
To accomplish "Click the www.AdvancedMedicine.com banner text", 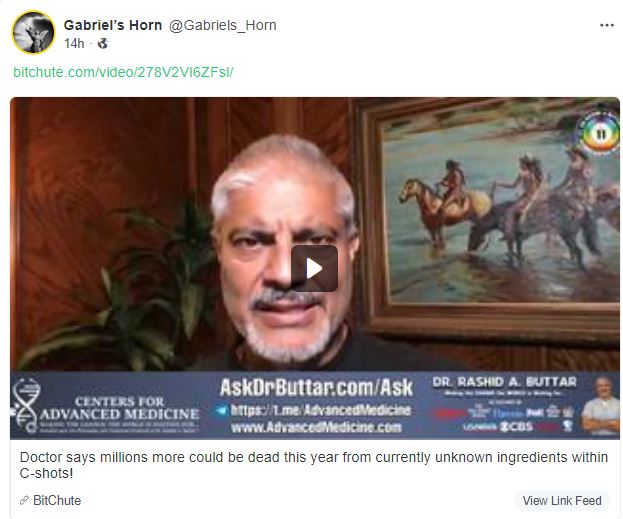I will tap(316, 427).
